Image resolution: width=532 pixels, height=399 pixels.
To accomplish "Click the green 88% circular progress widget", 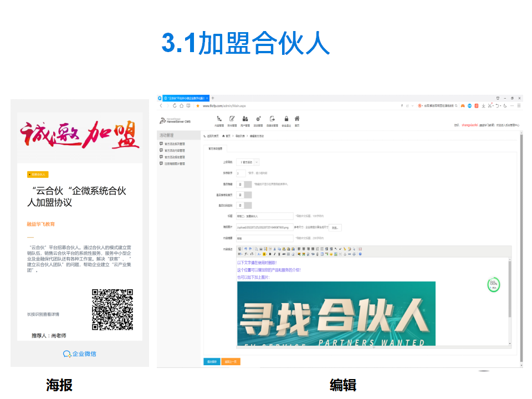I will (494, 285).
